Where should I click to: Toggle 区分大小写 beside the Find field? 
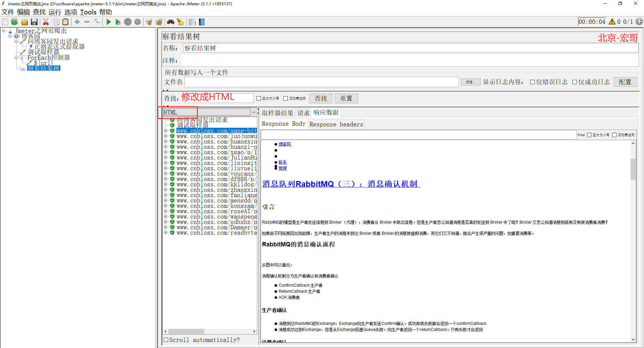[x=589, y=135]
